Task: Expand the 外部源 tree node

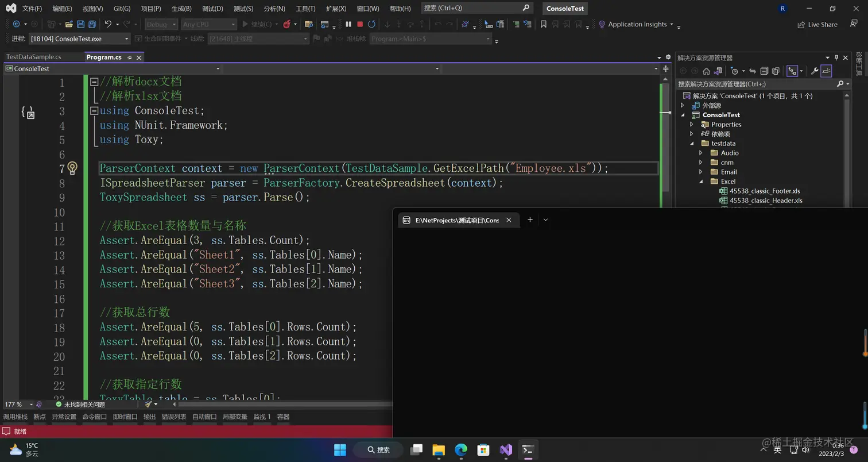Action: click(x=683, y=105)
